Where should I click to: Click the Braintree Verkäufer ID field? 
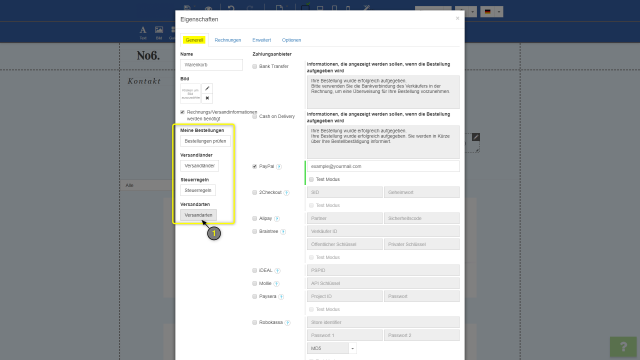tap(383, 231)
